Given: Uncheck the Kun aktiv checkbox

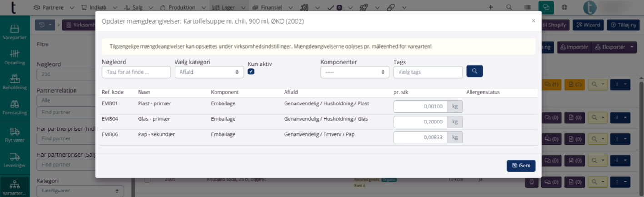Looking at the screenshot, I should tap(251, 72).
